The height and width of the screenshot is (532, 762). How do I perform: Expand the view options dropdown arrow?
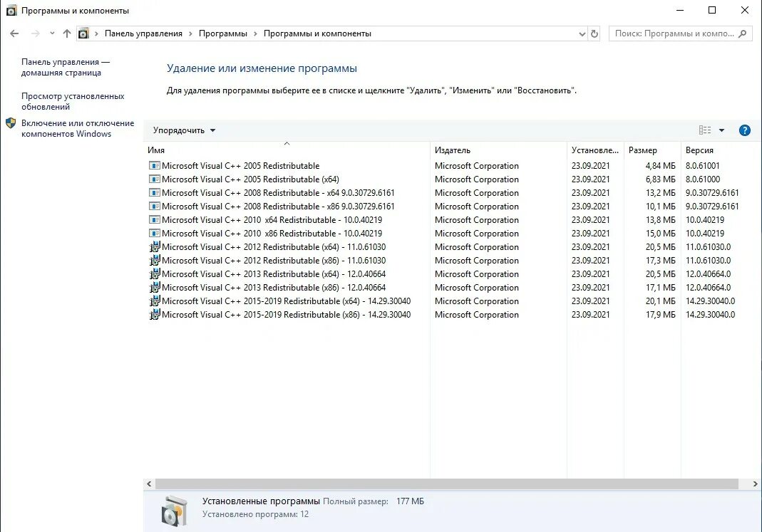point(721,130)
